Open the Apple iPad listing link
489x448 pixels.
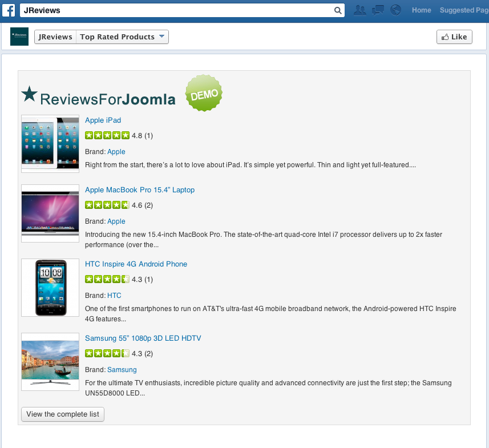click(x=103, y=120)
